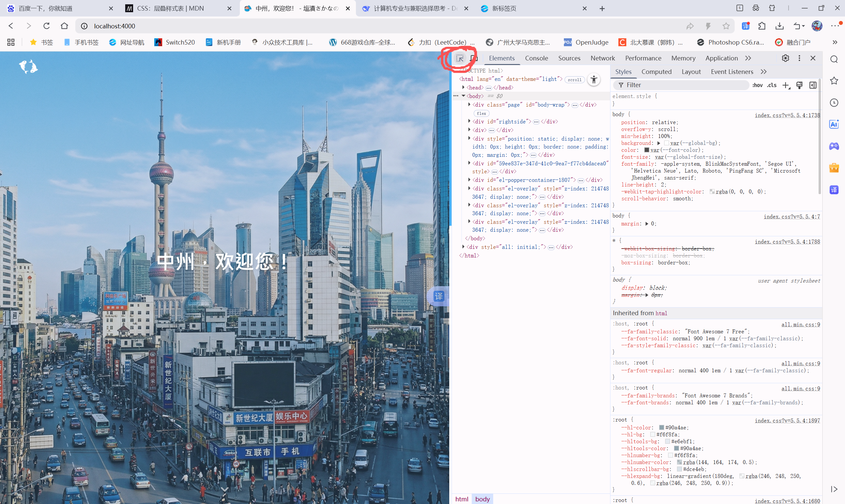845x504 pixels.
Task: Click the body breadcrumb at bottom
Action: point(482,499)
